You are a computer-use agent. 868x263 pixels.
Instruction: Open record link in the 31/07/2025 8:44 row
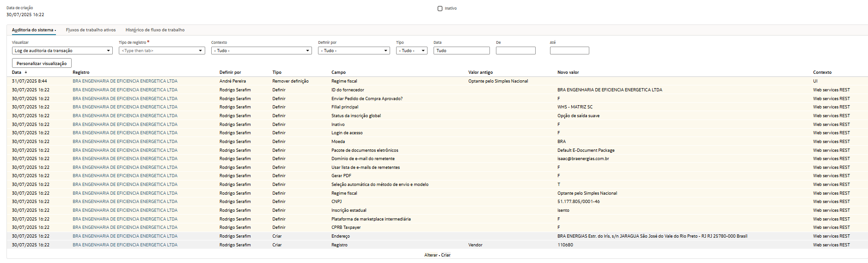click(x=125, y=81)
